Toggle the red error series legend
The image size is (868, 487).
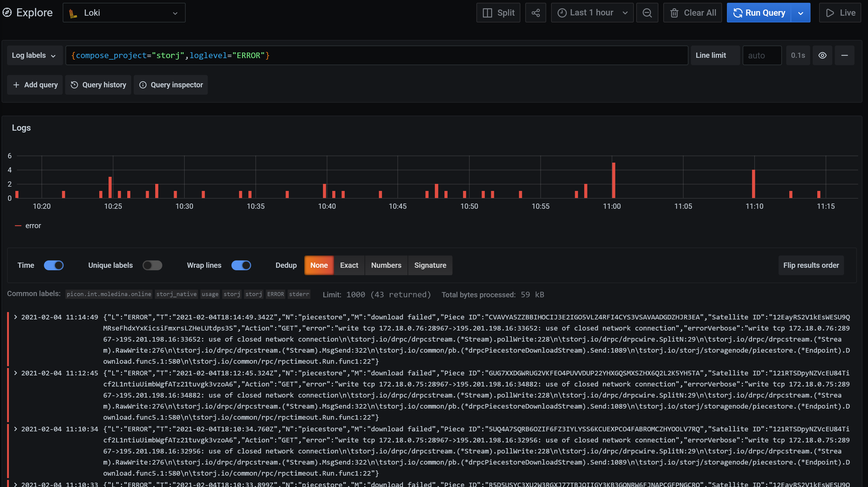33,226
